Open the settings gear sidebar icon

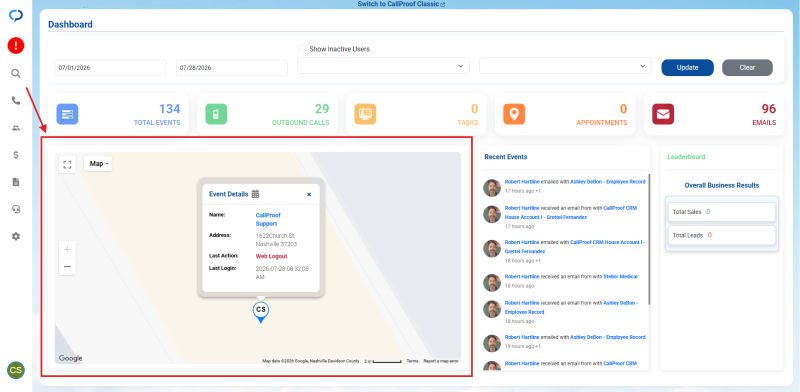pos(16,236)
